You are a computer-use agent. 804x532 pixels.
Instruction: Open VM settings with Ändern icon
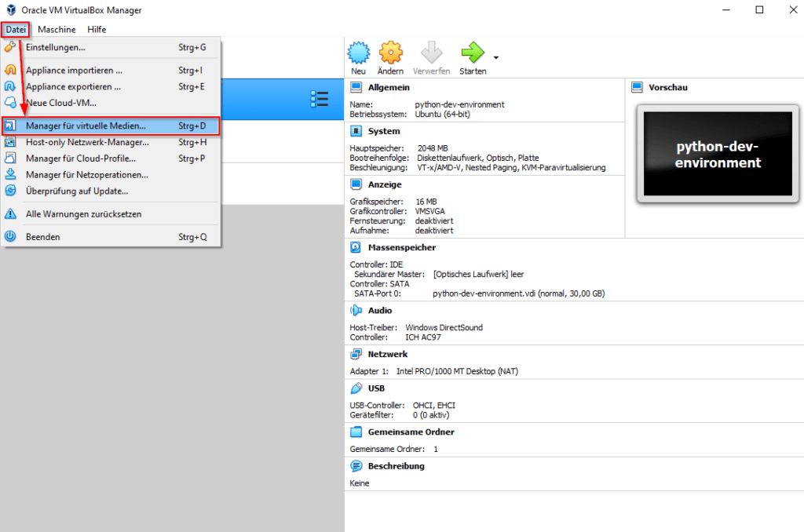click(x=390, y=54)
